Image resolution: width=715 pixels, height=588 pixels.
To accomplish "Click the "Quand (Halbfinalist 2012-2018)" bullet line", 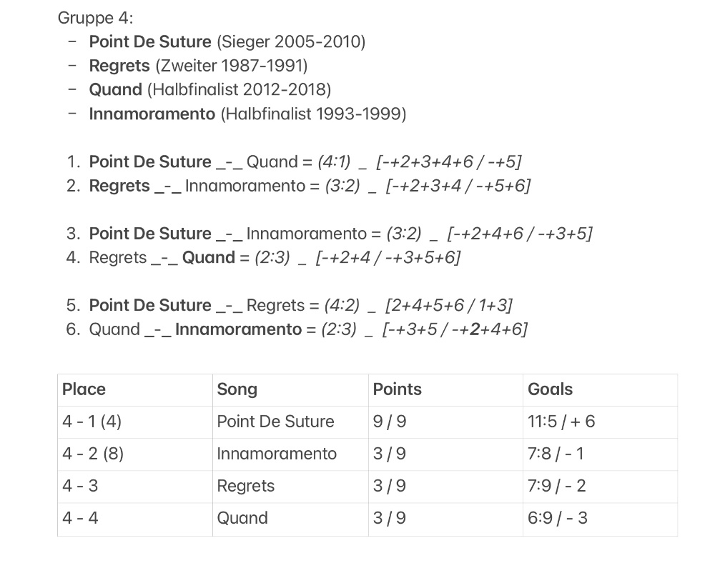I will [x=209, y=89].
